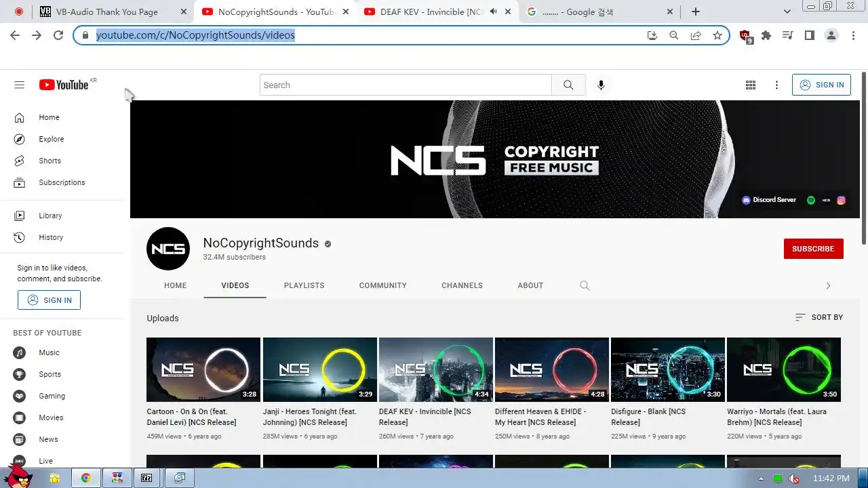868x488 pixels.
Task: Click SIGN IN in the top bar
Action: pos(821,85)
